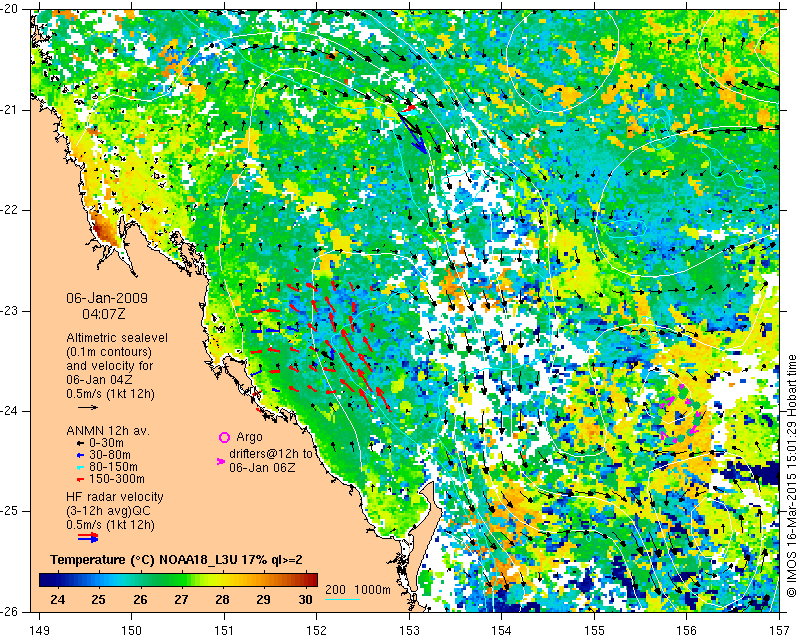Image resolution: width=800 pixels, height=640 pixels.
Task: Click the 'drifters@12h to' legend text
Action: click(x=270, y=454)
